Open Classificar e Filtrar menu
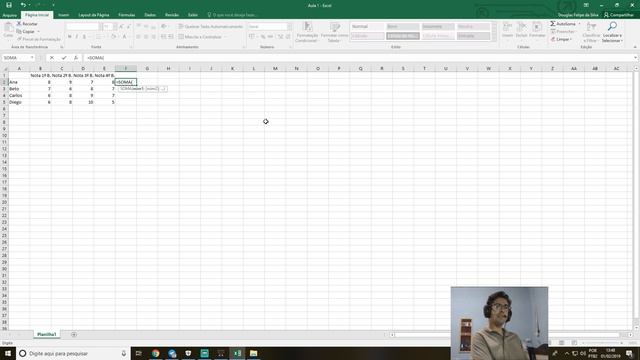This screenshot has height=360, width=640. (591, 32)
